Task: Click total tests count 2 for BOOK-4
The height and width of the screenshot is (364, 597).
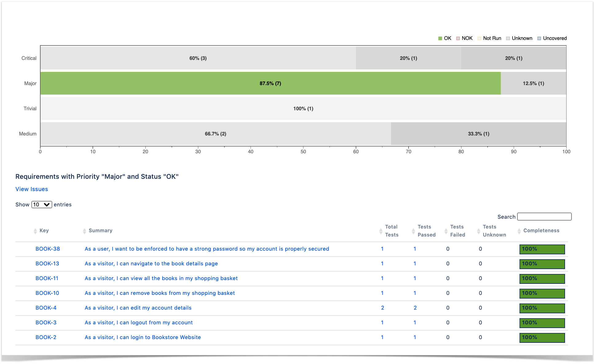Action: pos(383,308)
